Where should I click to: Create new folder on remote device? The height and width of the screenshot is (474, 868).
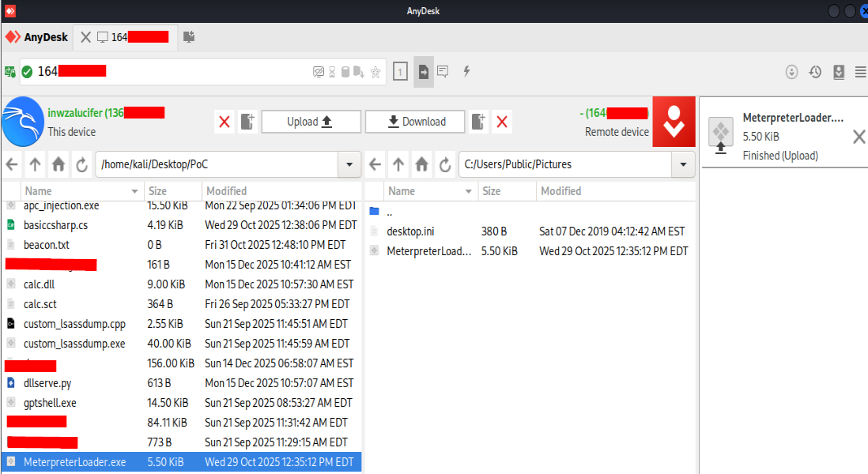477,122
